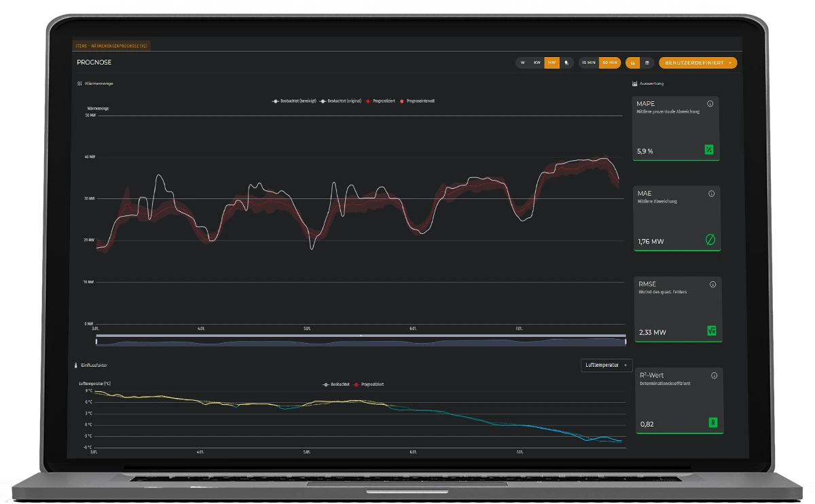Select the W unit option
The width and height of the screenshot is (815, 504).
522,62
